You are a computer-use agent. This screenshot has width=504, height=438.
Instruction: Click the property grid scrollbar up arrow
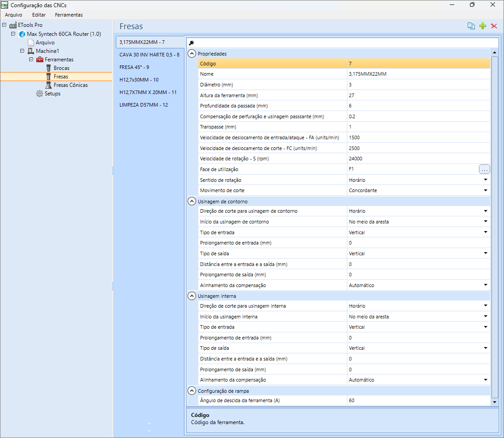[x=494, y=52]
